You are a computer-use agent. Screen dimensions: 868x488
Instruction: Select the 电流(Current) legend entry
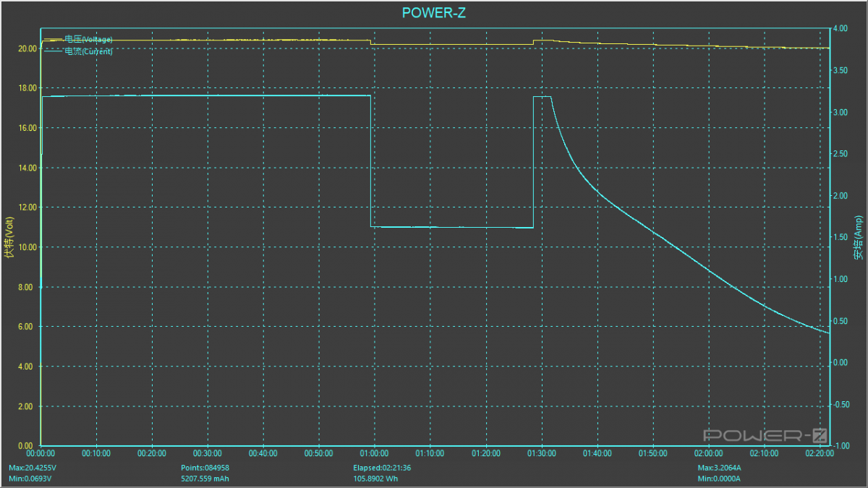click(78, 51)
